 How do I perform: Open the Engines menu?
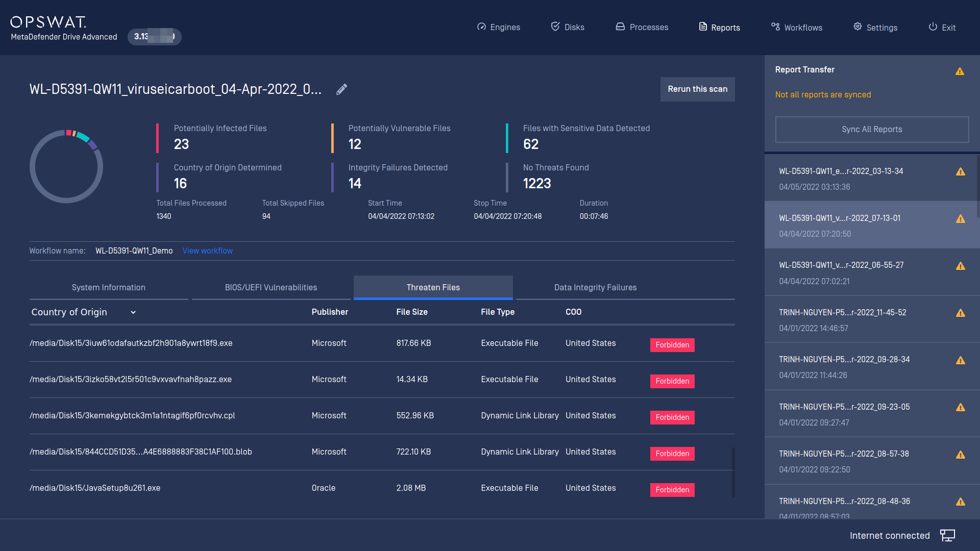(499, 27)
